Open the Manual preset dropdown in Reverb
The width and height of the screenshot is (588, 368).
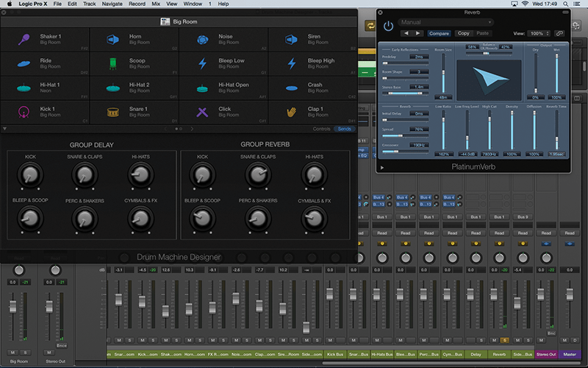(445, 22)
